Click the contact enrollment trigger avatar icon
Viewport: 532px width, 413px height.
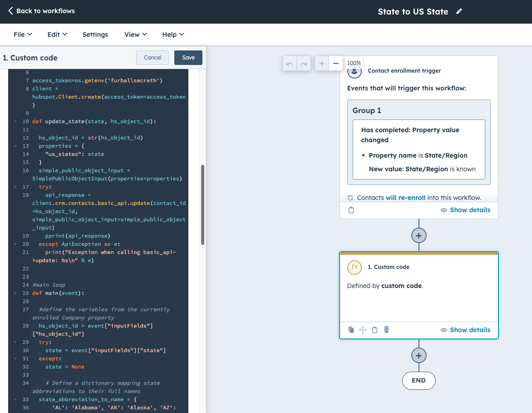point(354,71)
